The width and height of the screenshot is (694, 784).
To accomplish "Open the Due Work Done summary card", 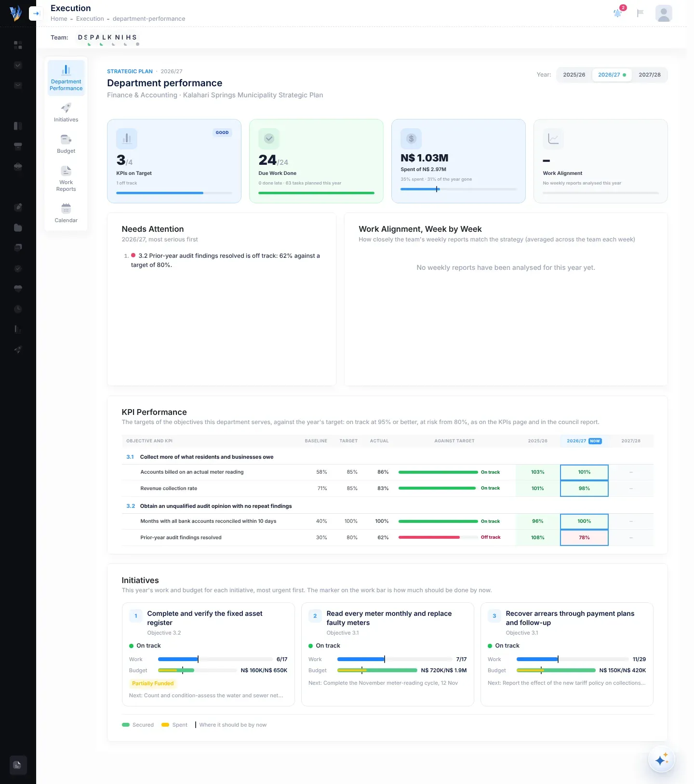I will 316,161.
